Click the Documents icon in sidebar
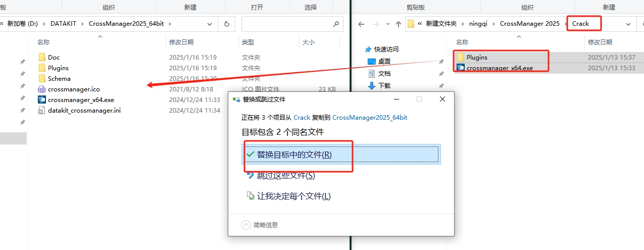This screenshot has width=644, height=250. click(372, 73)
